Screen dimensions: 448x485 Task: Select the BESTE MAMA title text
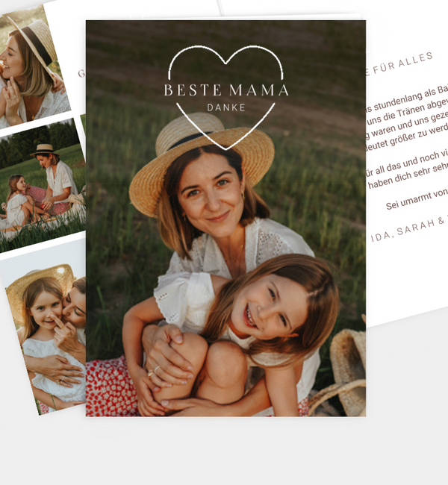[x=226, y=90]
